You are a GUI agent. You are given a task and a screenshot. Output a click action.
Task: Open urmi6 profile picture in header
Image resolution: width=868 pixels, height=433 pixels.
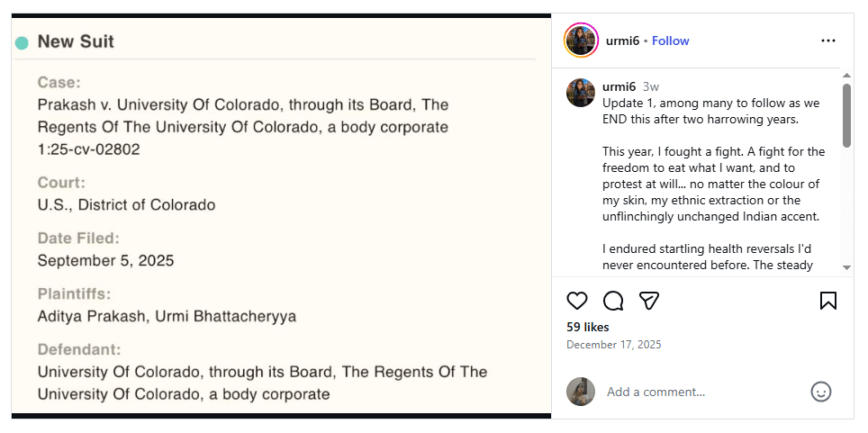[x=581, y=41]
